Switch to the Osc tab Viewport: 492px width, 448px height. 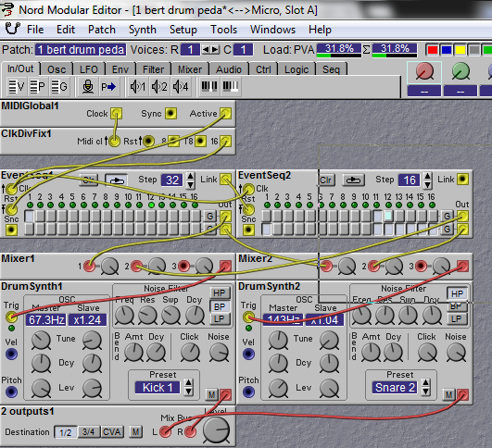pos(57,69)
